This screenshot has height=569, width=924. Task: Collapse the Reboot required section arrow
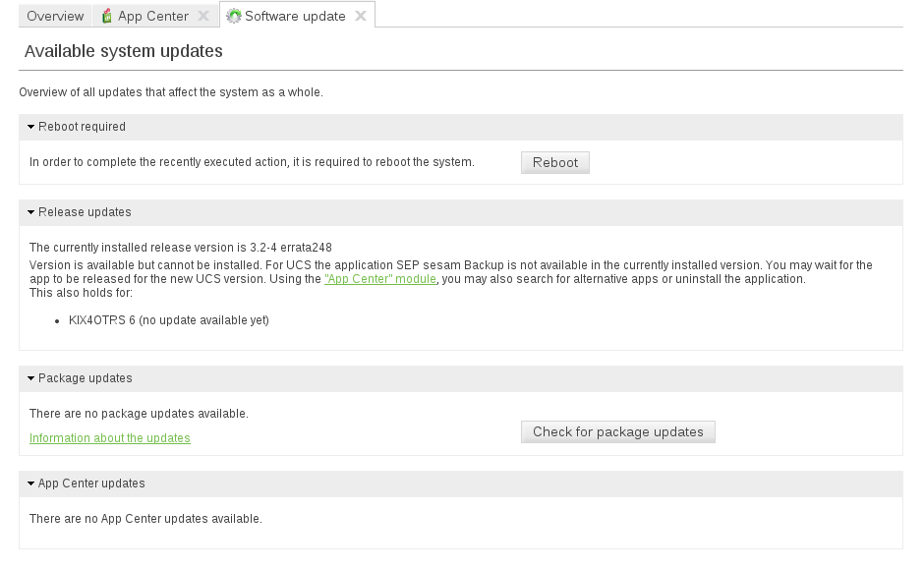pos(31,127)
